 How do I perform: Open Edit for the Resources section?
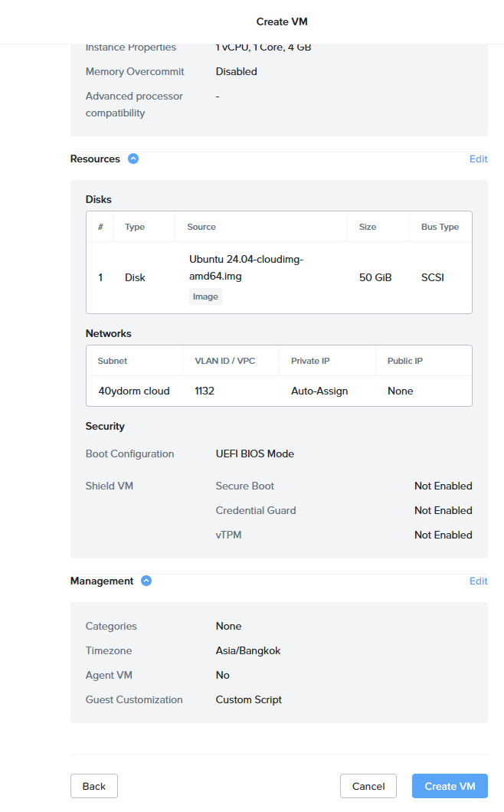coord(478,159)
